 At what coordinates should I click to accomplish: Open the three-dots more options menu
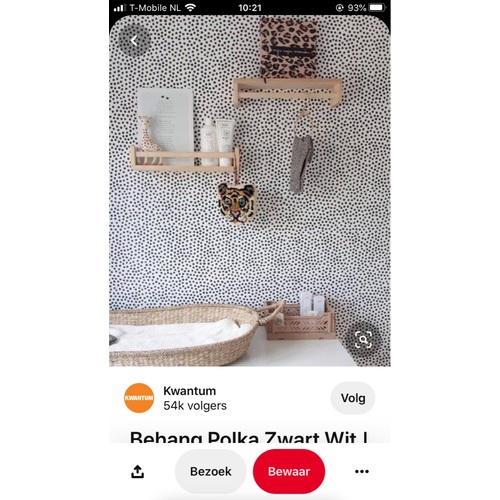(x=362, y=471)
